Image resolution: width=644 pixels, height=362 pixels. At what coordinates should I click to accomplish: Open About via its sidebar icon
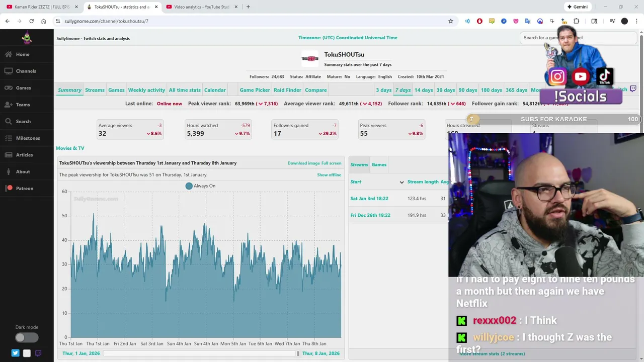click(9, 171)
